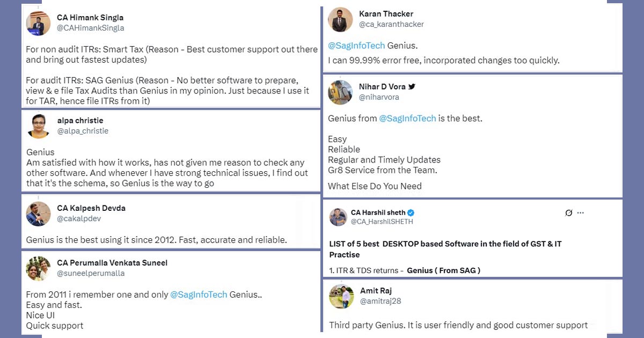
Task: Click alpa christie's avatar photo
Action: pos(38,126)
